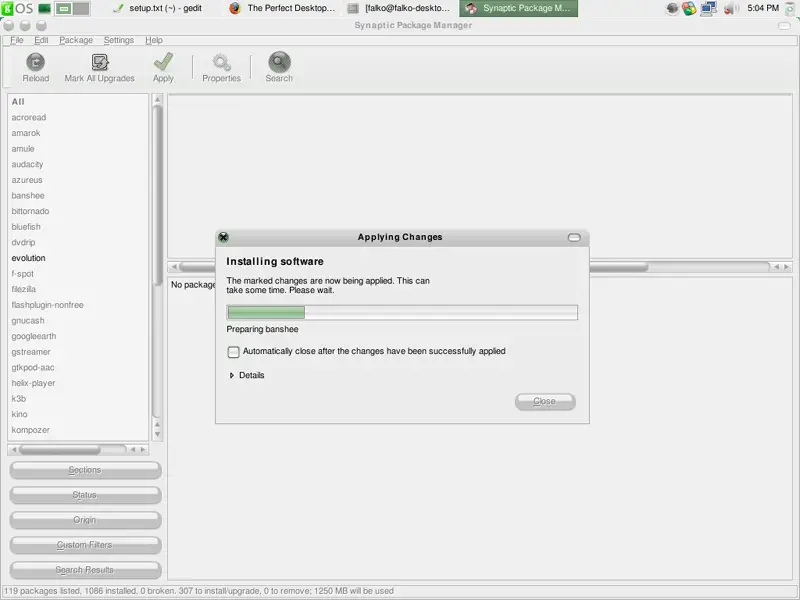800x600 pixels.
Task: Enable automatically close after changes checkbox
Action: 233,352
